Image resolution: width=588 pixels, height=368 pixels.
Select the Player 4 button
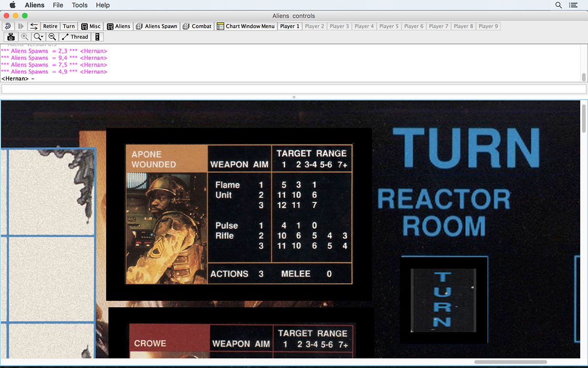[x=364, y=26]
